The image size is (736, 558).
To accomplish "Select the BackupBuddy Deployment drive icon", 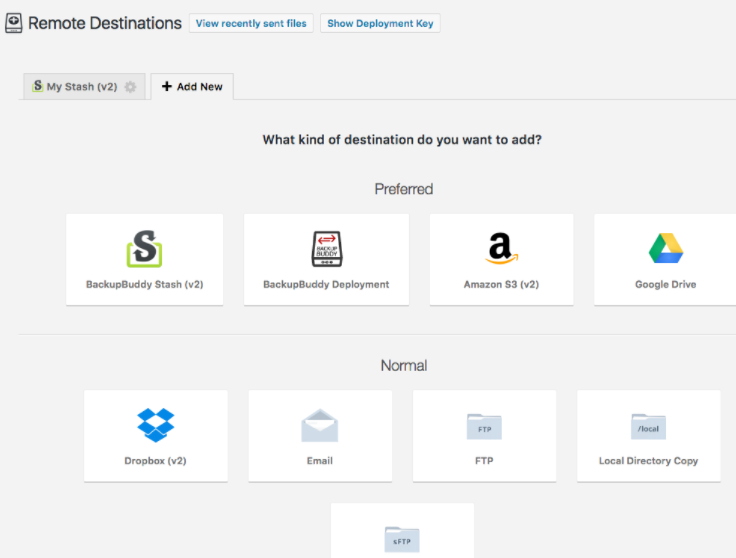I will 326,248.
